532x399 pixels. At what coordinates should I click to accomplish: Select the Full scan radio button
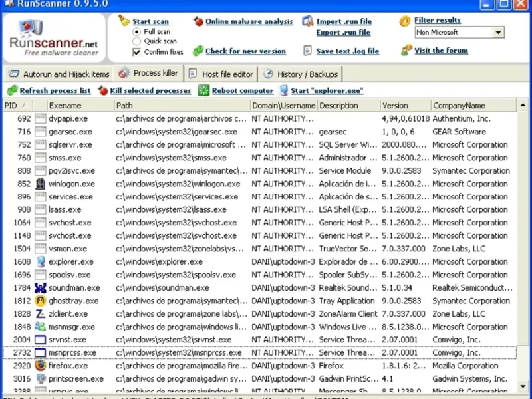[x=136, y=31]
